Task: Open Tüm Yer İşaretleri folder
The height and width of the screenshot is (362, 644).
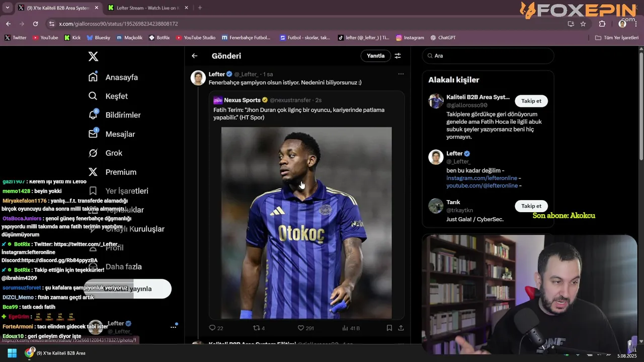Action: coord(617,38)
